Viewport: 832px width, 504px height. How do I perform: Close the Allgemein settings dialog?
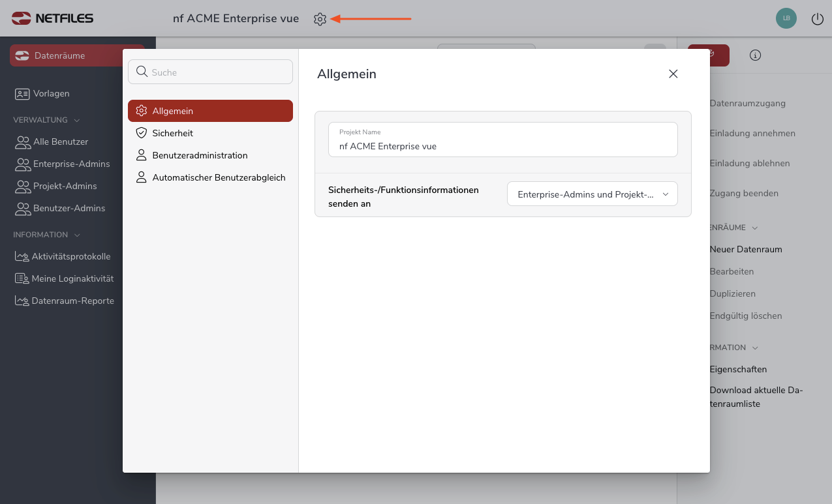(x=673, y=74)
